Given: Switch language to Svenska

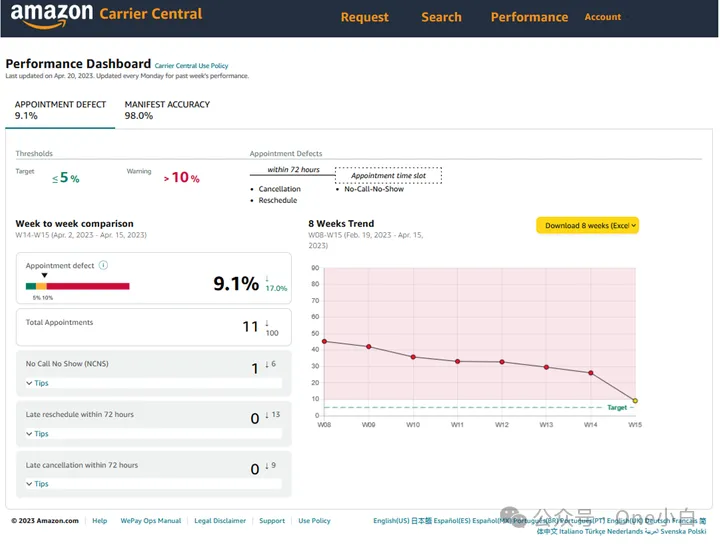Looking at the screenshot, I should pyautogui.click(x=673, y=531).
